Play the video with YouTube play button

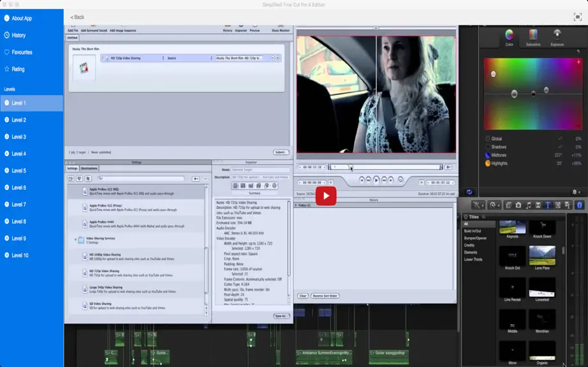click(326, 196)
